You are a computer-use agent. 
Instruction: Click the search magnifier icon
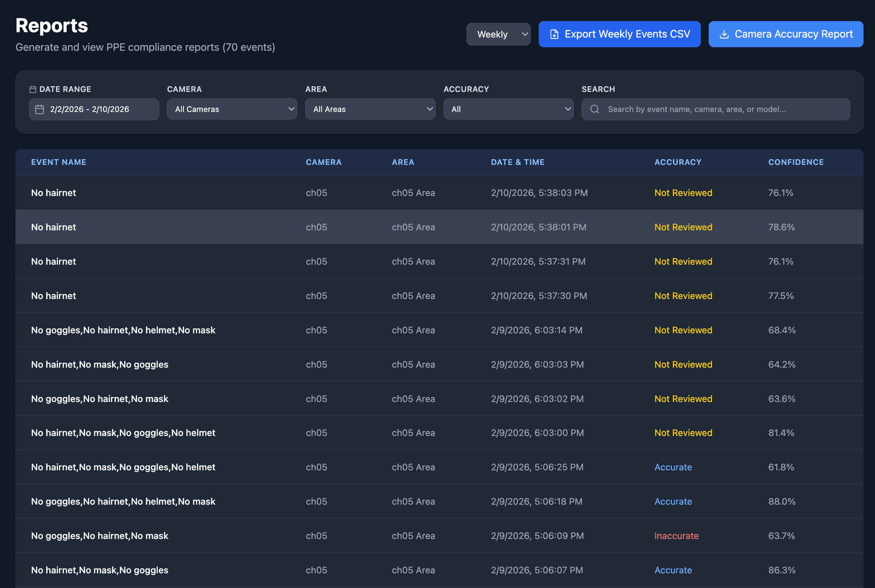[x=595, y=109]
